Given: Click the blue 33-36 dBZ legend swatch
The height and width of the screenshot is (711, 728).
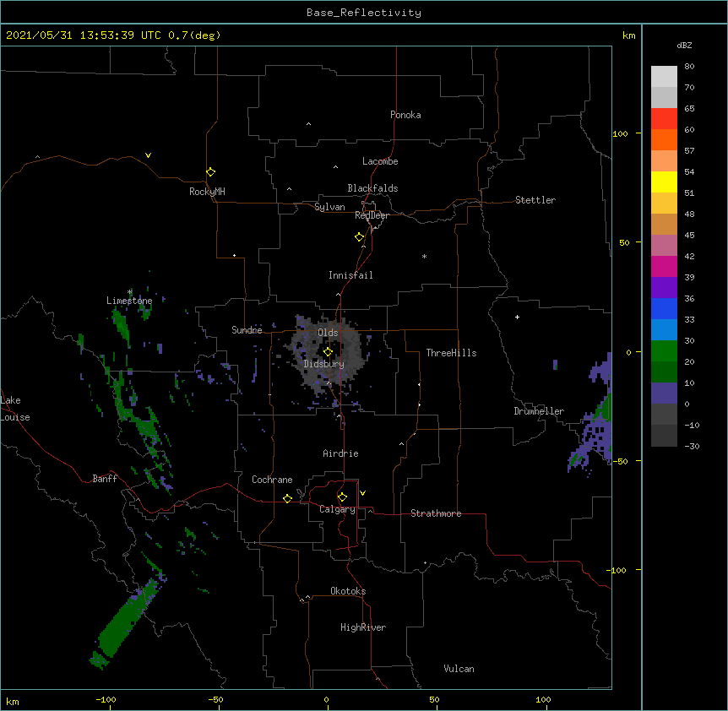Looking at the screenshot, I should (664, 308).
